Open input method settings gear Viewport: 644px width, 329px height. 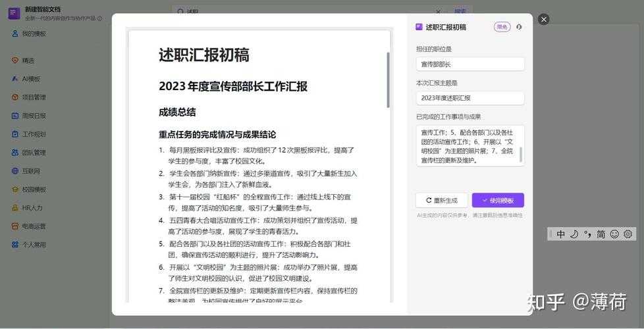tap(628, 234)
